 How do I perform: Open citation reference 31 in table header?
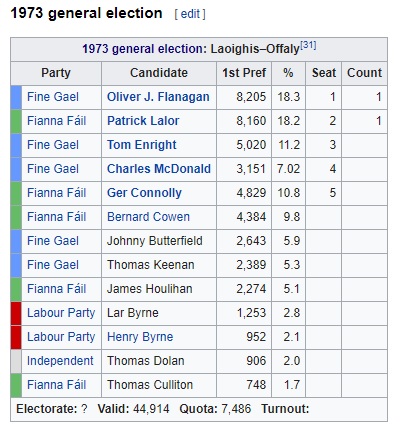[x=308, y=45]
